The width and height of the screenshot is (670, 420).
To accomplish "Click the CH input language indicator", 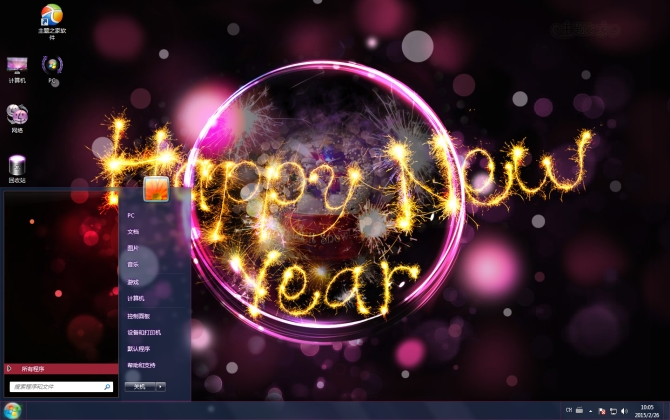I will (569, 410).
